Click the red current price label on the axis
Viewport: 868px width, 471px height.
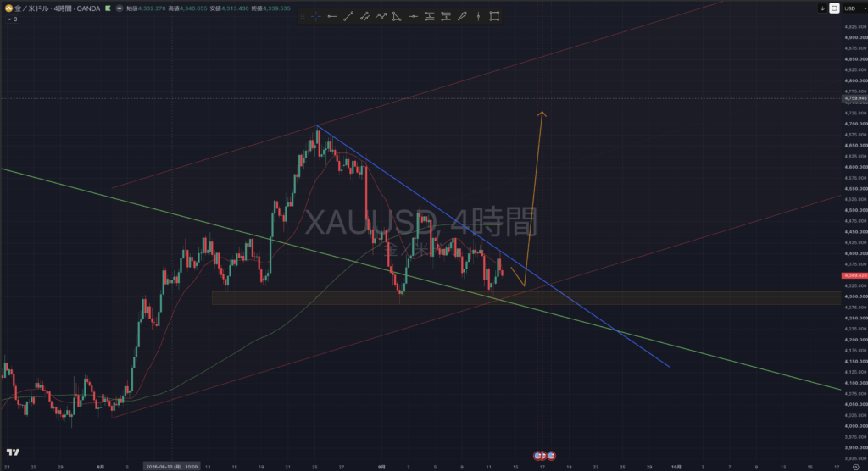pos(854,275)
